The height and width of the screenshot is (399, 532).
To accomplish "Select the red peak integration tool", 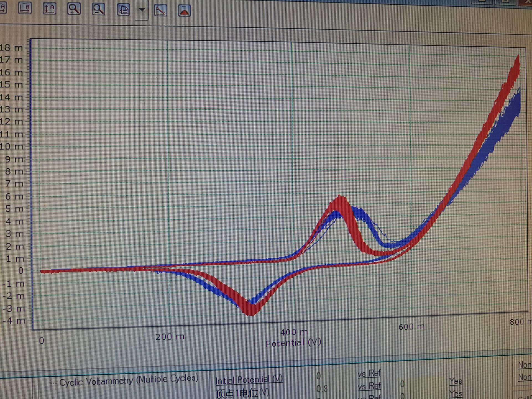I will pos(184,11).
